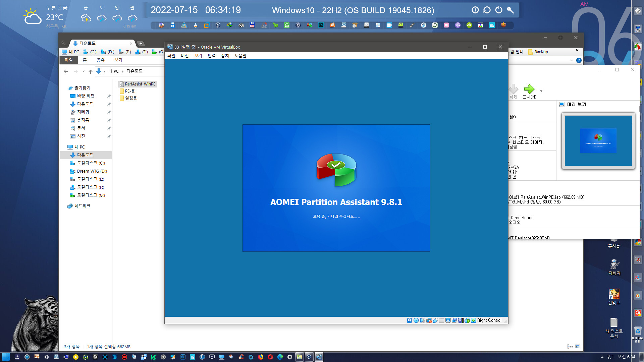Open the 보기 ribbon tab in Explorer
The image size is (644, 362).
(x=118, y=60)
